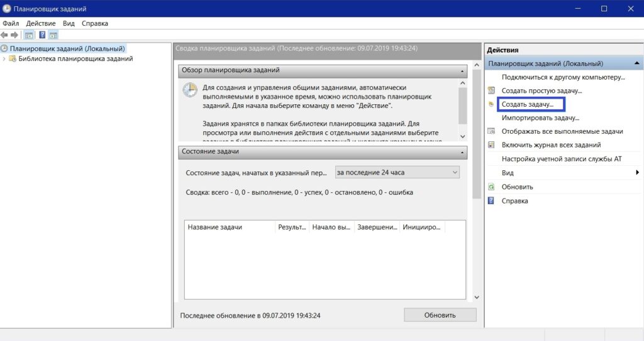Screen dimensions: 644x341
Task: Click the folder icon of Библиотека планировщика заданий
Action: [x=13, y=58]
